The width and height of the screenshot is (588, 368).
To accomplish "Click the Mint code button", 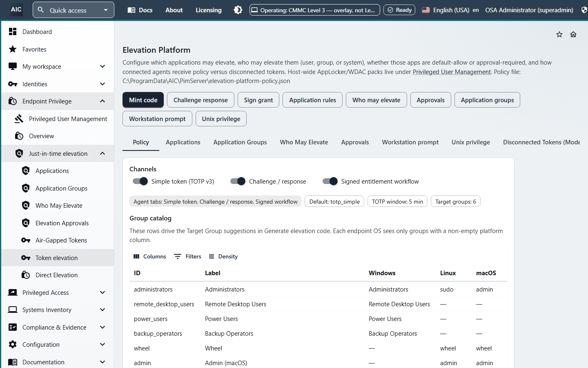I will (x=143, y=100).
